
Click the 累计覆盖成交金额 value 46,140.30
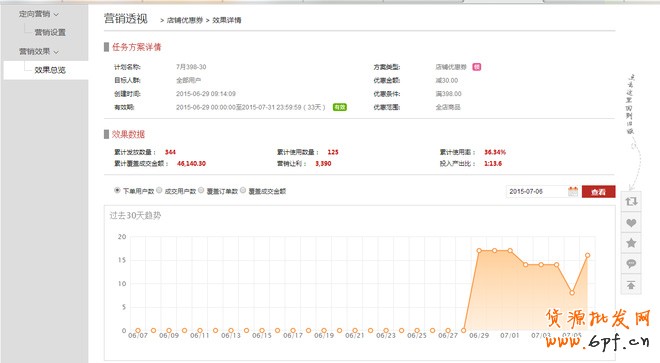[x=192, y=163]
